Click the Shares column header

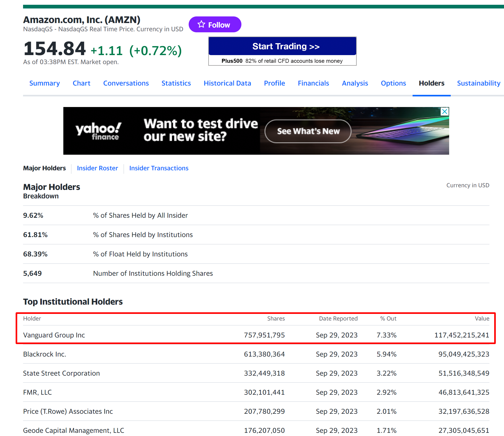pyautogui.click(x=276, y=318)
